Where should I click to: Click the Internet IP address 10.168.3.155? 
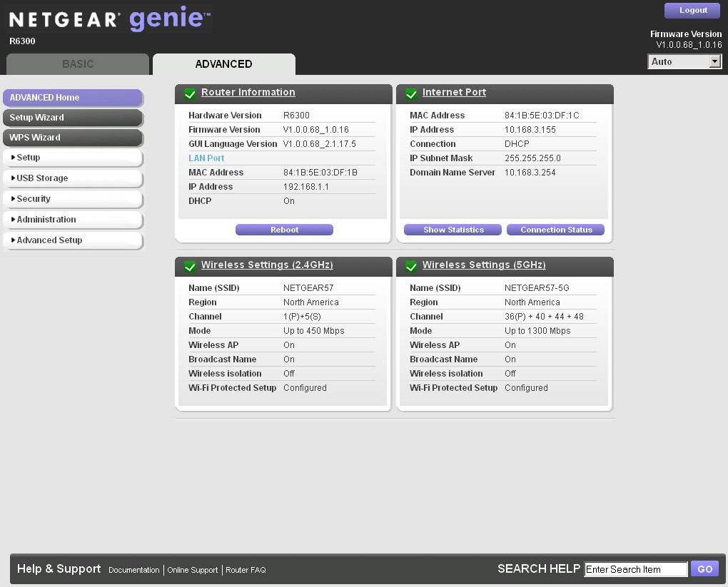click(x=530, y=130)
